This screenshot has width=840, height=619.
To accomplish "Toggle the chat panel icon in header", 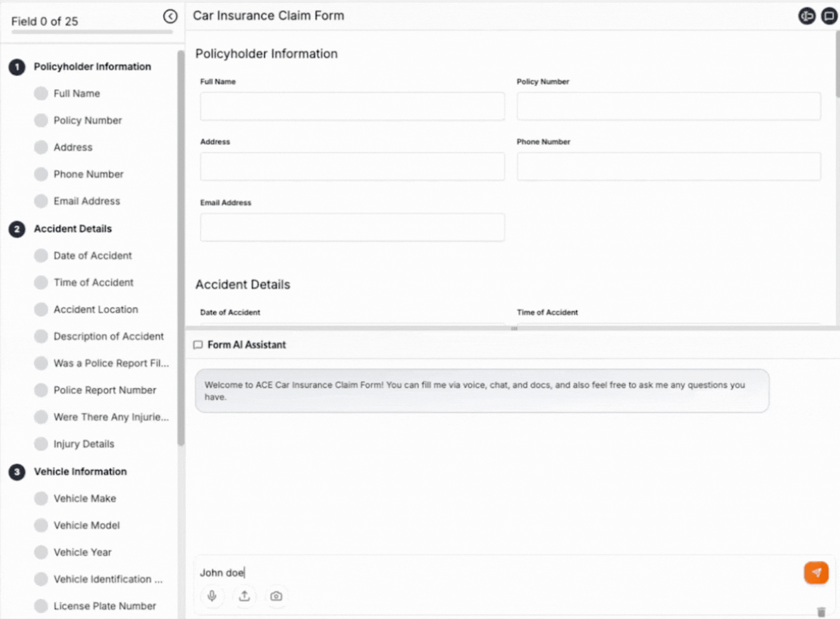I will pyautogui.click(x=829, y=16).
